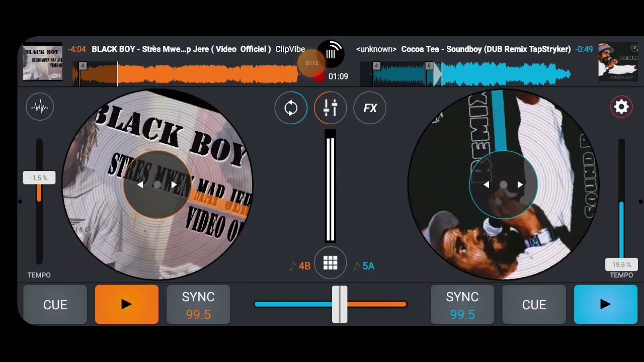644x362 pixels.
Task: Open the sample pads grid icon
Action: (330, 262)
